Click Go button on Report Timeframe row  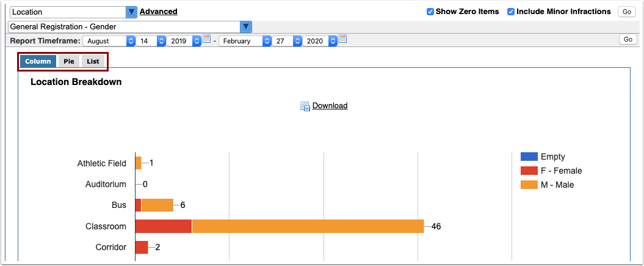point(628,40)
